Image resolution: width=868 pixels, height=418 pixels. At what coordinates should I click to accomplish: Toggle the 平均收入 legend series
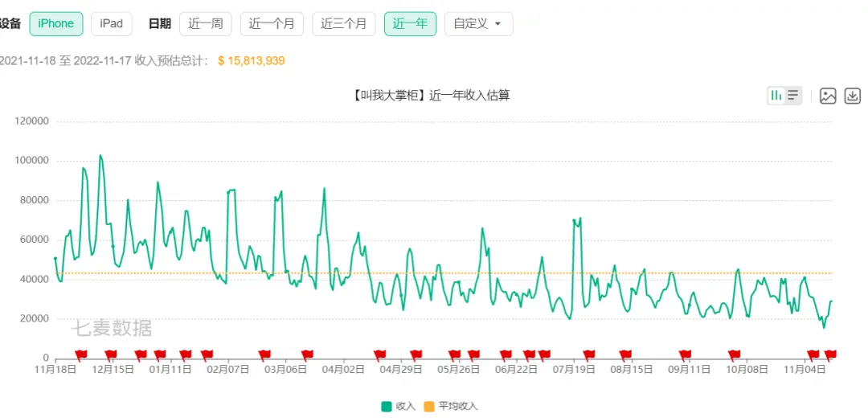coord(452,407)
